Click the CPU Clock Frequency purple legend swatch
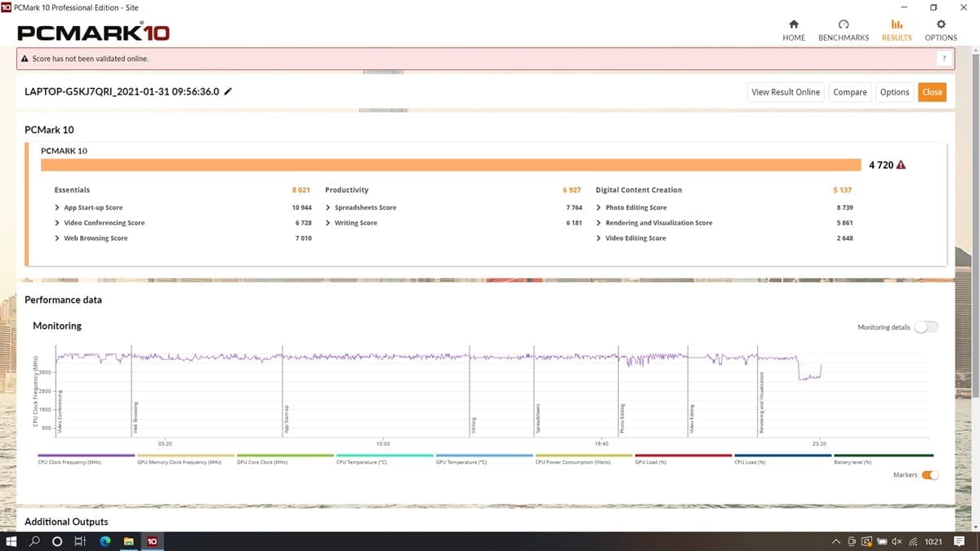Image resolution: width=980 pixels, height=551 pixels. [86, 455]
